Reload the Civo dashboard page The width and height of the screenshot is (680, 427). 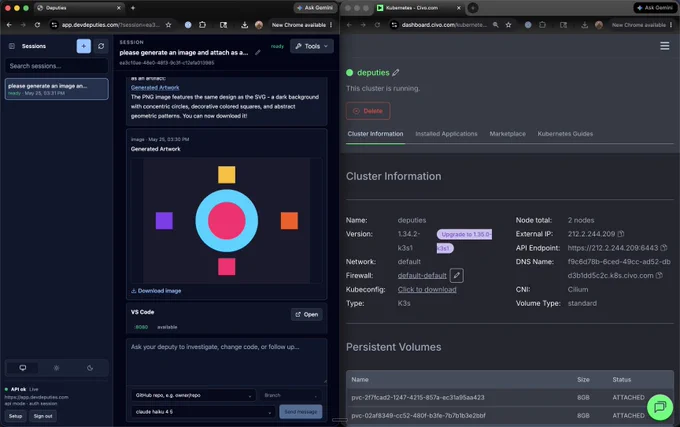coord(377,25)
